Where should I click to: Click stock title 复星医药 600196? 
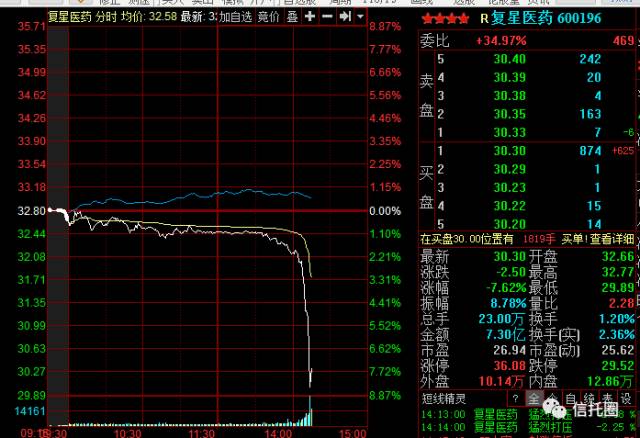click(546, 18)
